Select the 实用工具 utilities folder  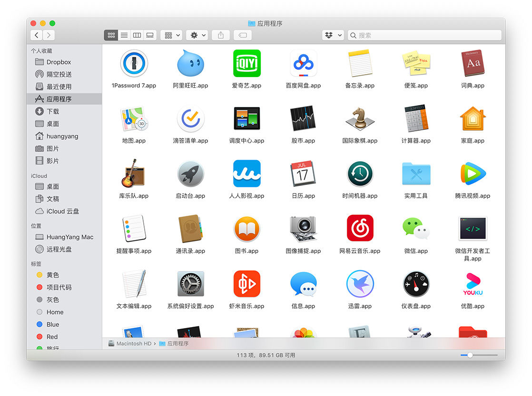pos(416,174)
